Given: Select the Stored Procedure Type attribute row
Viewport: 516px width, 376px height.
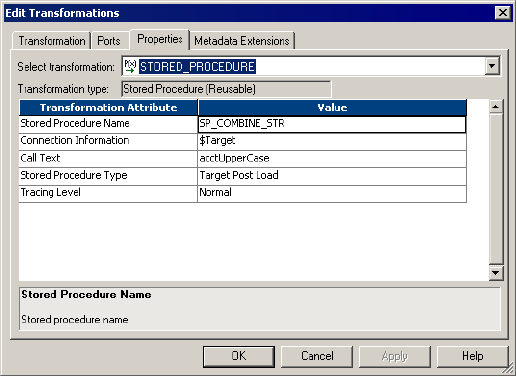Looking at the screenshot, I should click(108, 176).
